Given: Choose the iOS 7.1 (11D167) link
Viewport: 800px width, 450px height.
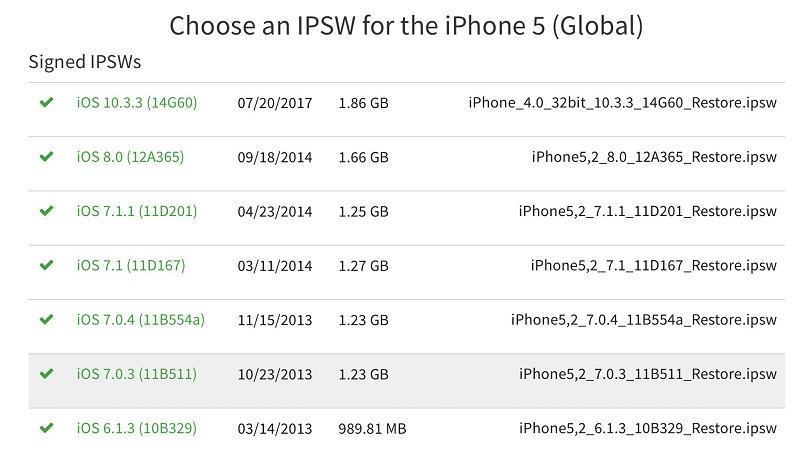Looking at the screenshot, I should point(131,265).
